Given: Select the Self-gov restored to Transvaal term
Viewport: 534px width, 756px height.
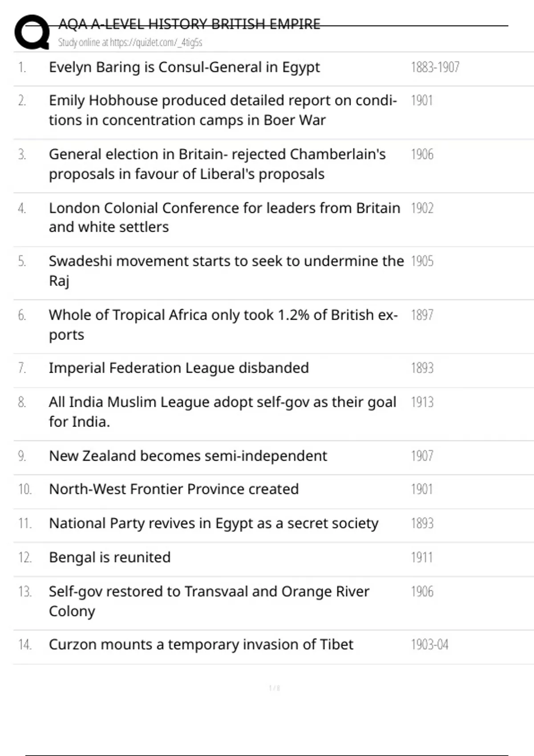Looking at the screenshot, I should (x=209, y=601).
